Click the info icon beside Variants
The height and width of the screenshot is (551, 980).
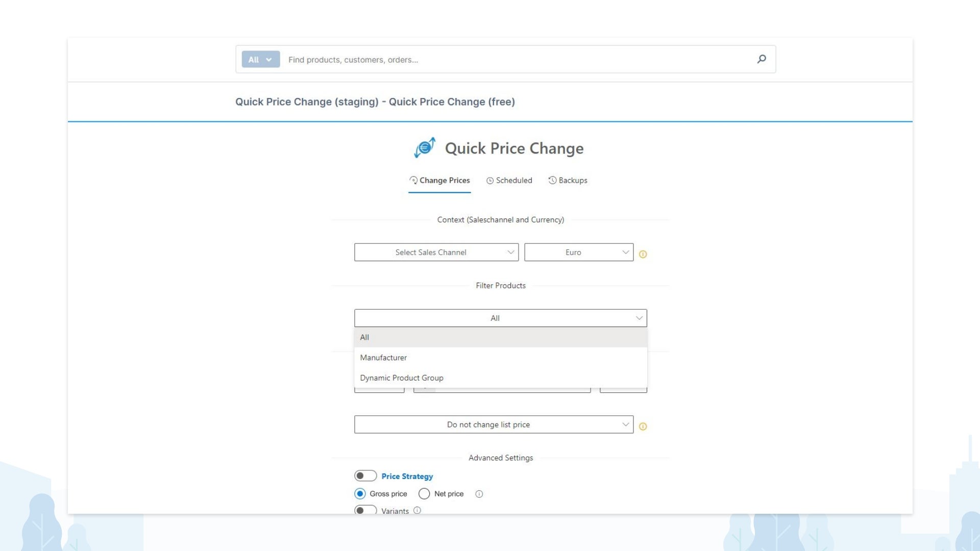click(417, 510)
